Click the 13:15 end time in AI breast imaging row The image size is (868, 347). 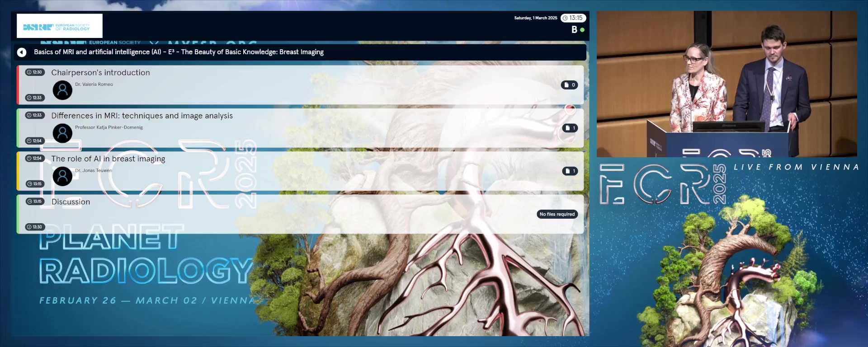(35, 184)
